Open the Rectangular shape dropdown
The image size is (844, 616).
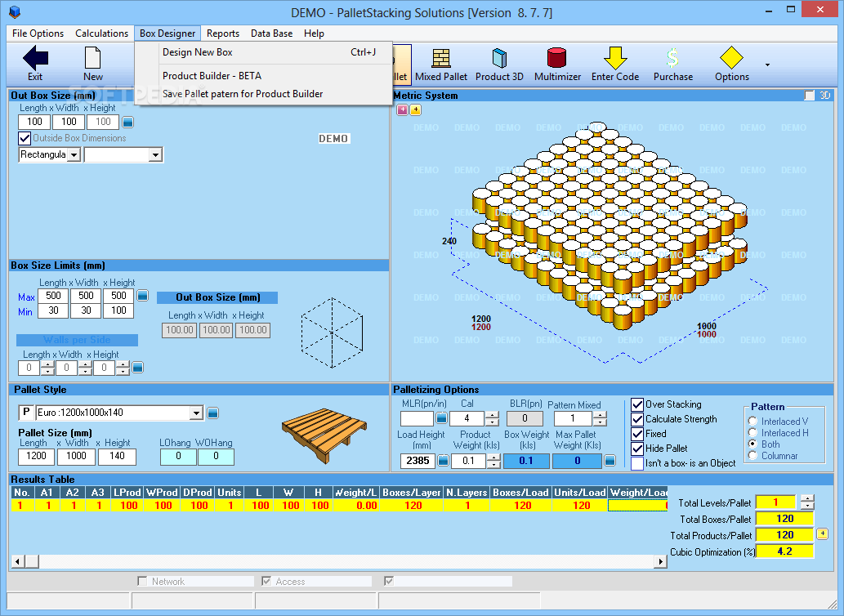click(x=74, y=155)
